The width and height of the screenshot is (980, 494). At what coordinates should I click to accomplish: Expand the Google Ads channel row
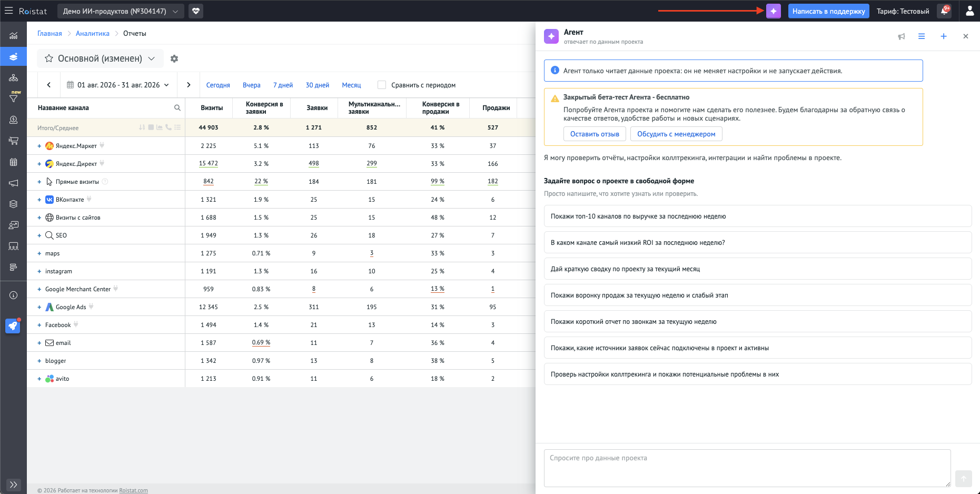[x=39, y=307]
